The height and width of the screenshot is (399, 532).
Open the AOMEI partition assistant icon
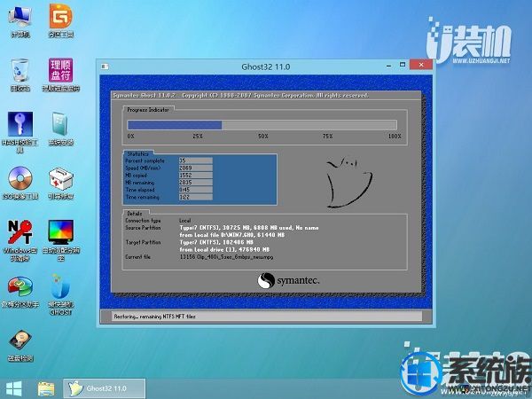[x=20, y=291]
